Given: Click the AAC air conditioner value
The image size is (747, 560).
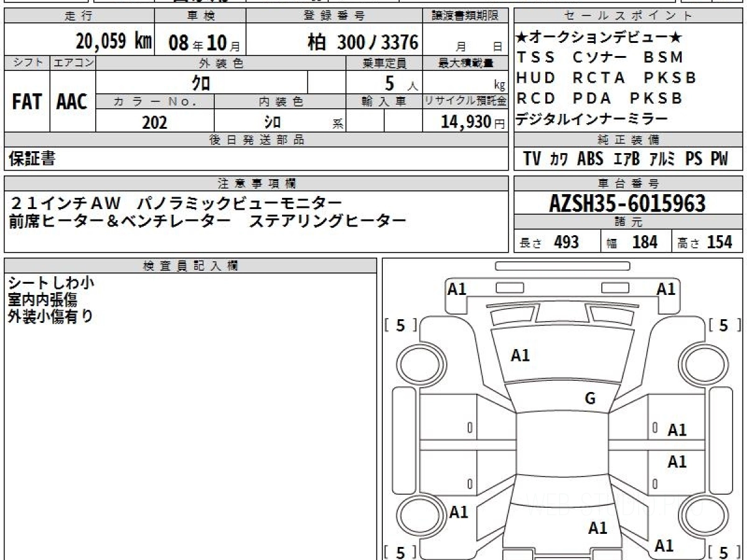Looking at the screenshot, I should click(x=72, y=102).
